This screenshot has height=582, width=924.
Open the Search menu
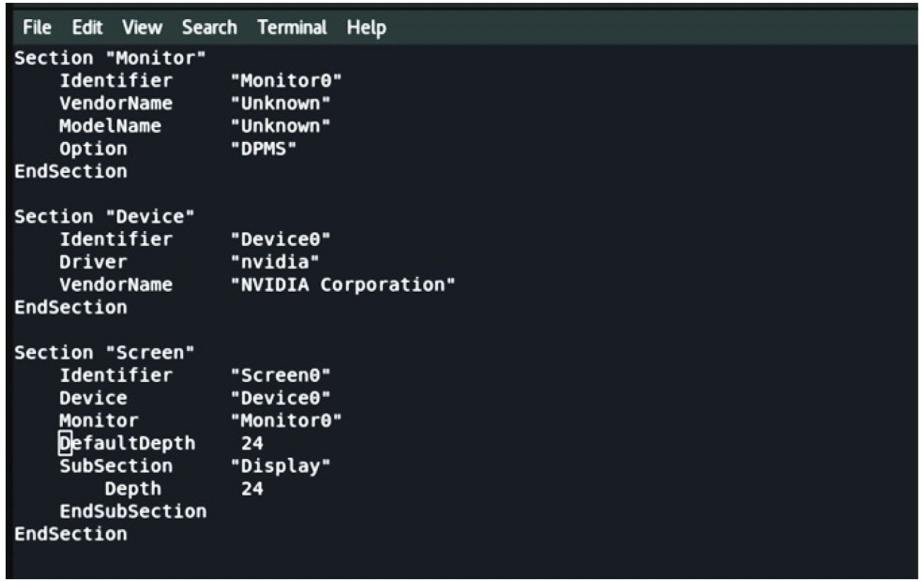coord(208,28)
